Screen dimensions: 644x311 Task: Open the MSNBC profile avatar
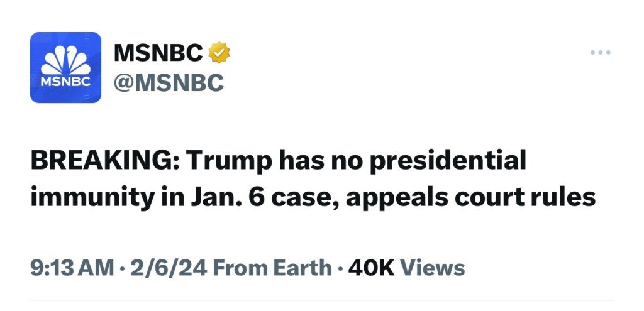65,67
